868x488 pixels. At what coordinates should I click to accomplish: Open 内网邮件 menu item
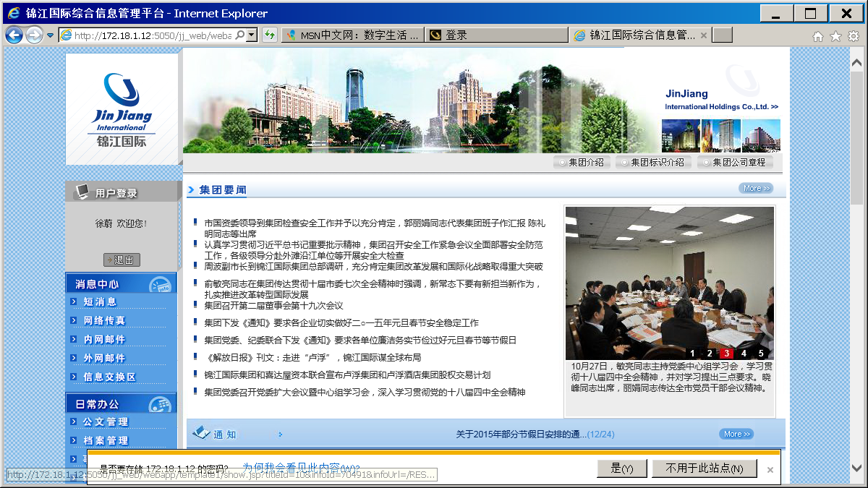pyautogui.click(x=103, y=339)
